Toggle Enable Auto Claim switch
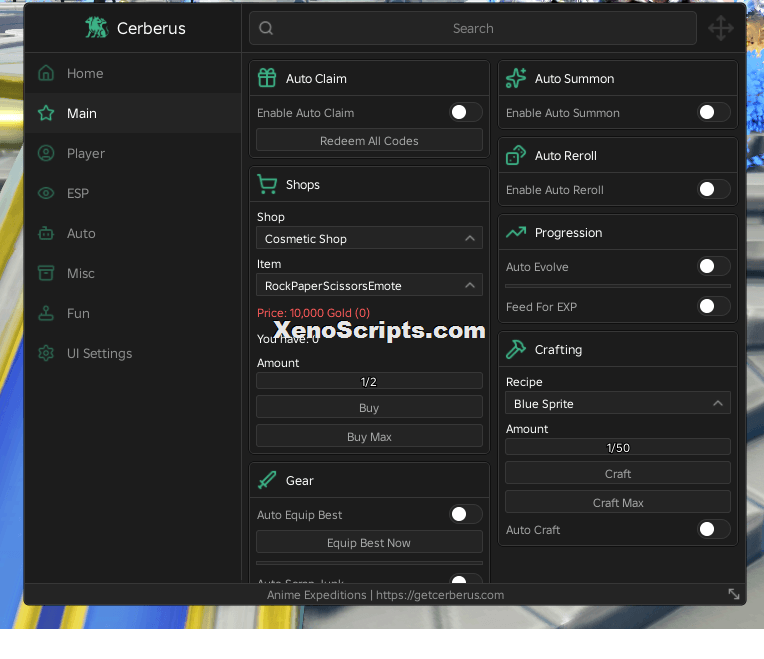The height and width of the screenshot is (659, 764). [466, 113]
